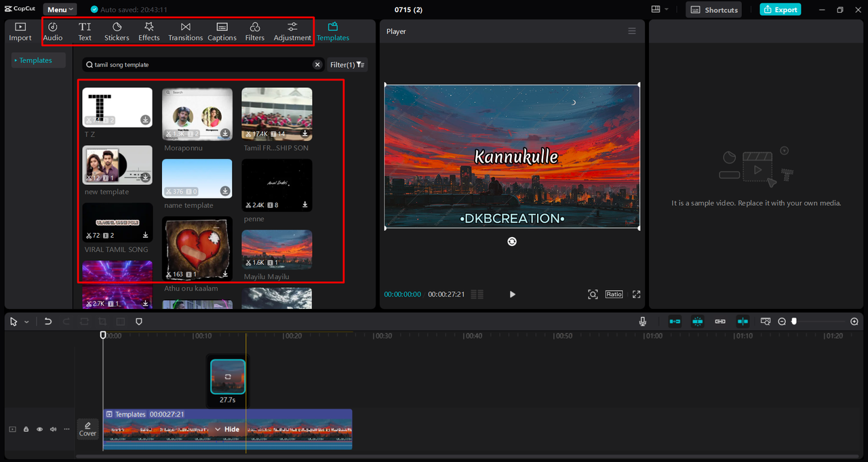
Task: Select the Mayilu Mayilu template thumbnail
Action: tap(277, 249)
